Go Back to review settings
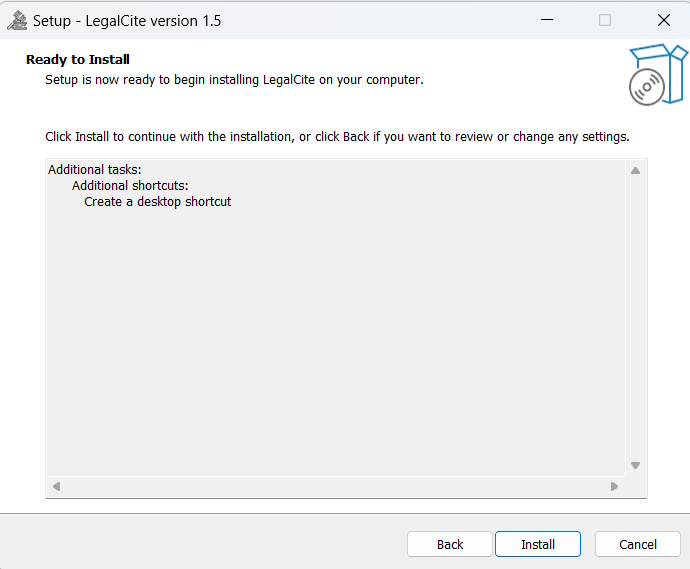690x569 pixels. (x=450, y=544)
